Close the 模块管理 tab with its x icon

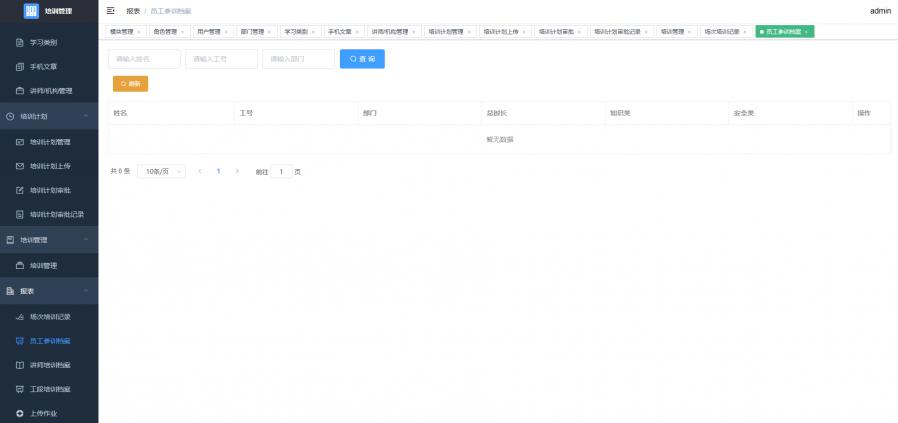pos(139,32)
